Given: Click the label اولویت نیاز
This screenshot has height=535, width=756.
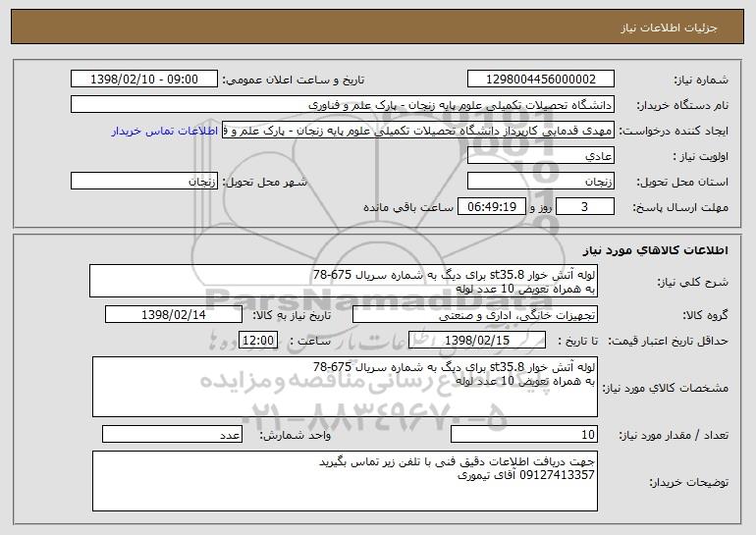Looking at the screenshot, I should point(700,157).
